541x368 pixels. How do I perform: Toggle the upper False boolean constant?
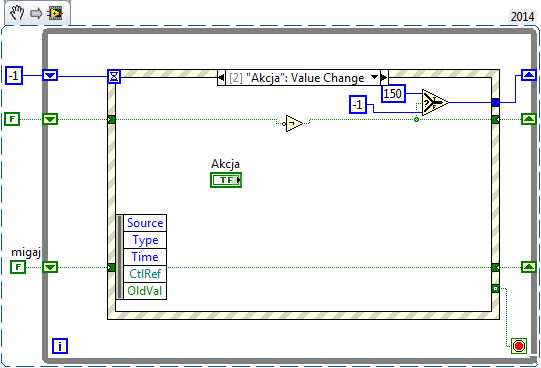pyautogui.click(x=12, y=119)
